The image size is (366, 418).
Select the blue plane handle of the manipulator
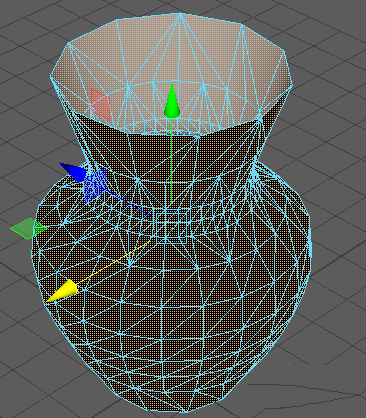(95, 185)
